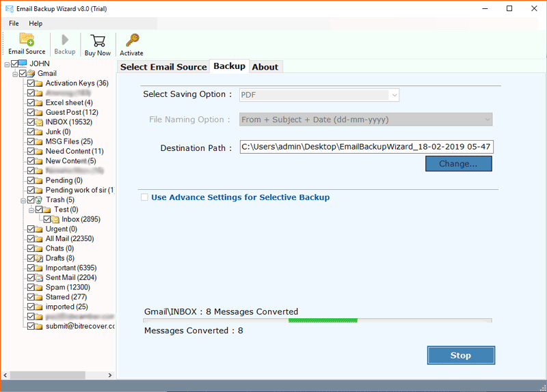Viewport: 547px width, 392px height.
Task: Collapse the Gmail tree node
Action: [x=15, y=74]
